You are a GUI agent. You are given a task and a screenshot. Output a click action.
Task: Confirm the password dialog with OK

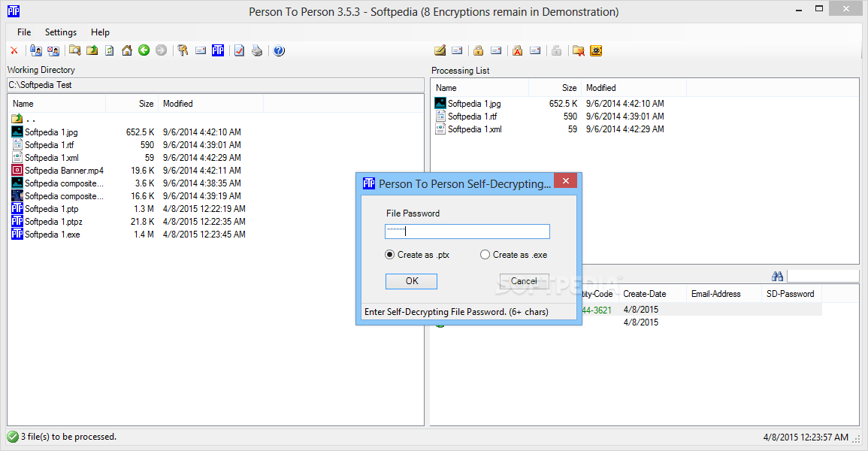(x=411, y=281)
